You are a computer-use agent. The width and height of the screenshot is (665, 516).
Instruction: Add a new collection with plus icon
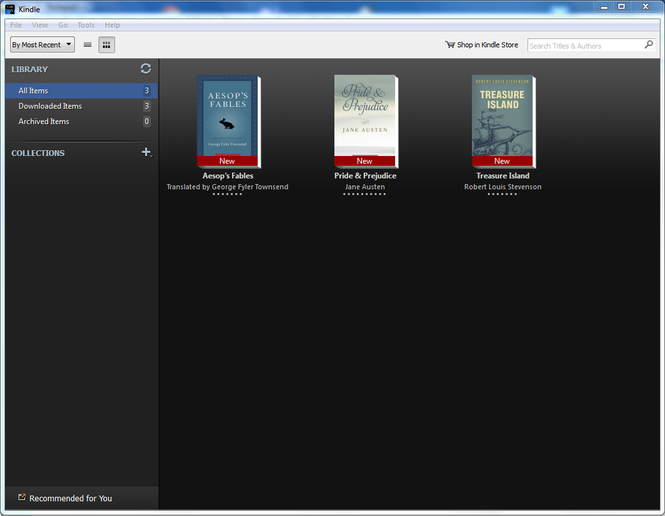tap(146, 152)
